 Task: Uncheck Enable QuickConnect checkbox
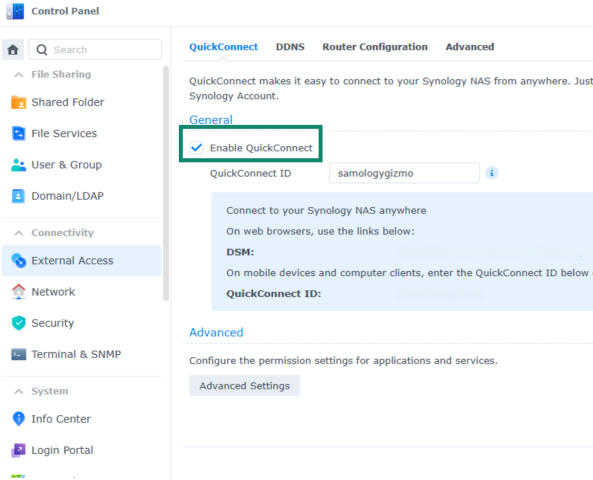click(197, 148)
